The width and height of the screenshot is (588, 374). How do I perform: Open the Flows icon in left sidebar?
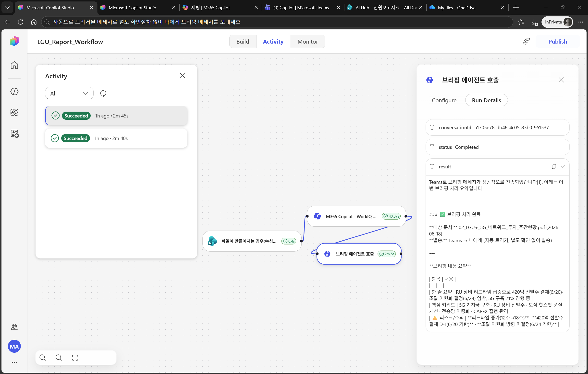pos(14,112)
